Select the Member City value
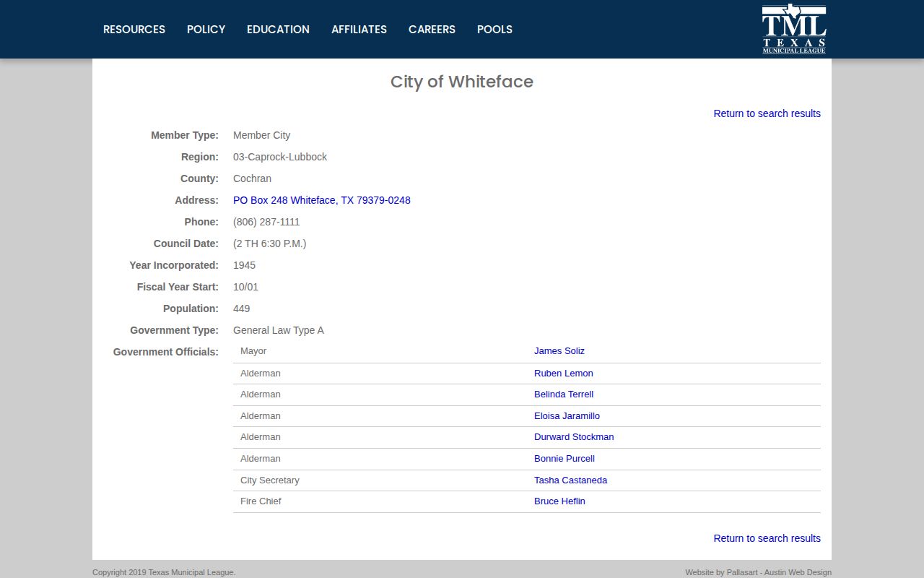This screenshot has width=924, height=578. pos(261,135)
